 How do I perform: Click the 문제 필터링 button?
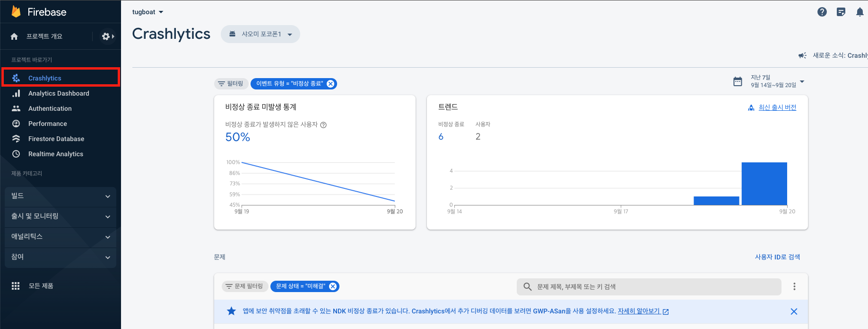click(x=244, y=286)
